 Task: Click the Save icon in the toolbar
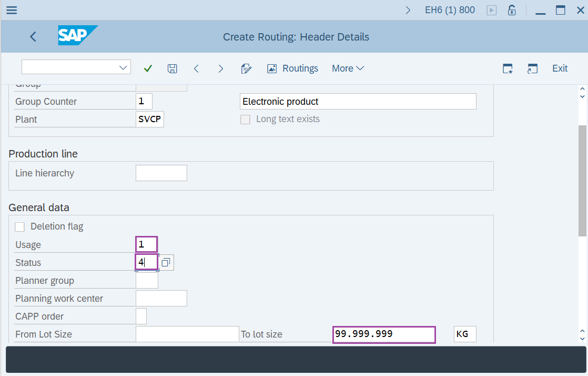point(172,68)
